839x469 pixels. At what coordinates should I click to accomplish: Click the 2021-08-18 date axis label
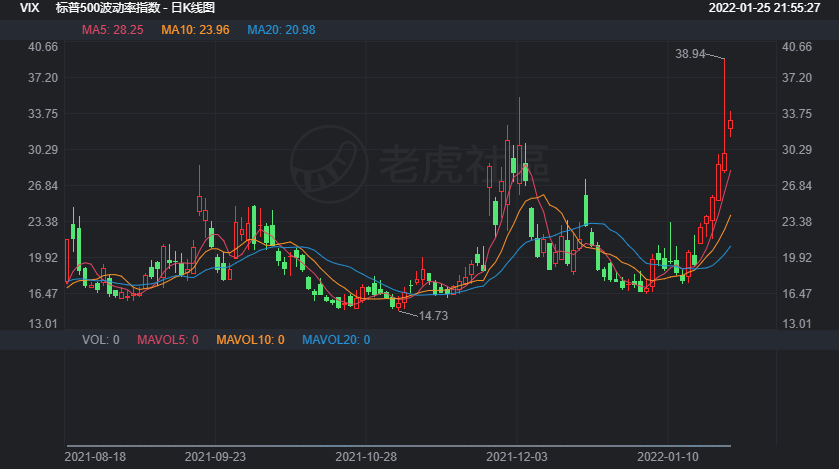coord(95,457)
